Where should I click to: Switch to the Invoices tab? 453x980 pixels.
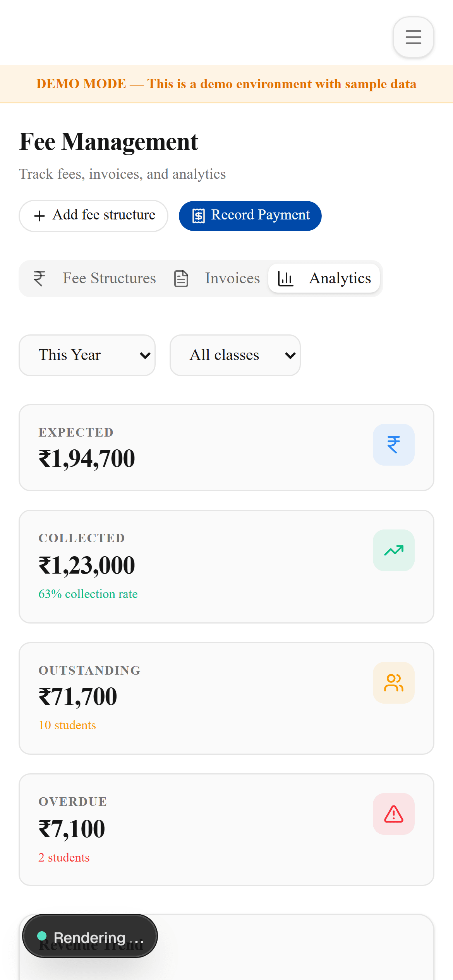(x=232, y=278)
